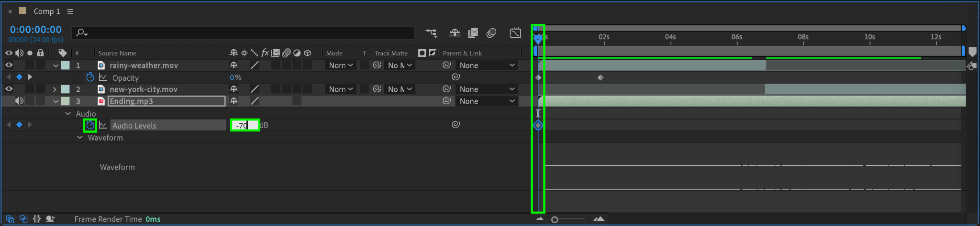Select the Opacity keyframe near 02s
This screenshot has height=226, width=980.
point(601,77)
